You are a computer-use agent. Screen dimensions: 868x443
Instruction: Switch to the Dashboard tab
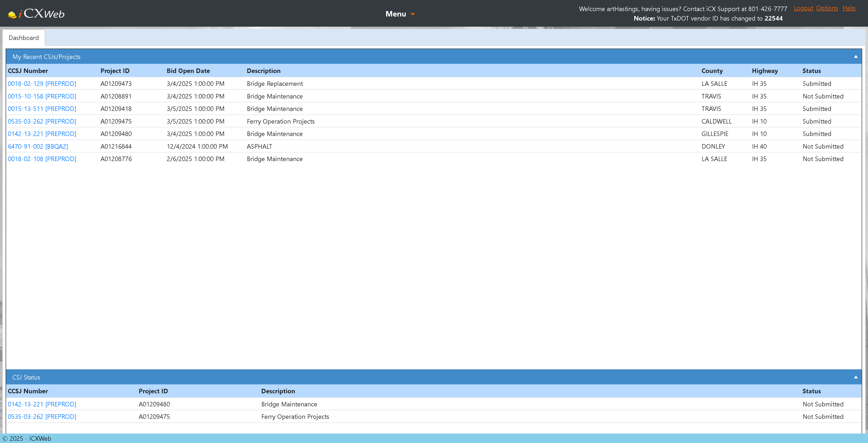24,38
